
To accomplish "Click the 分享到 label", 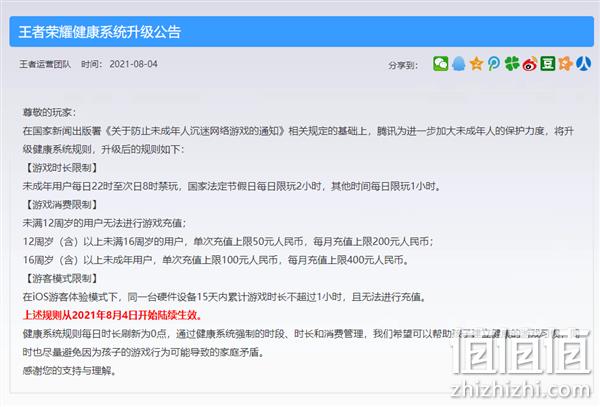I will tap(403, 65).
